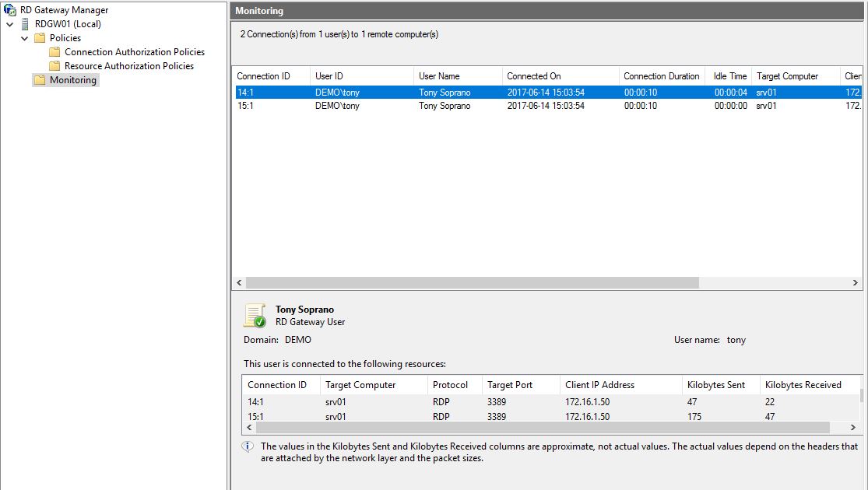
Task: Click connection 14:1 in the resources table
Action: tap(256, 402)
